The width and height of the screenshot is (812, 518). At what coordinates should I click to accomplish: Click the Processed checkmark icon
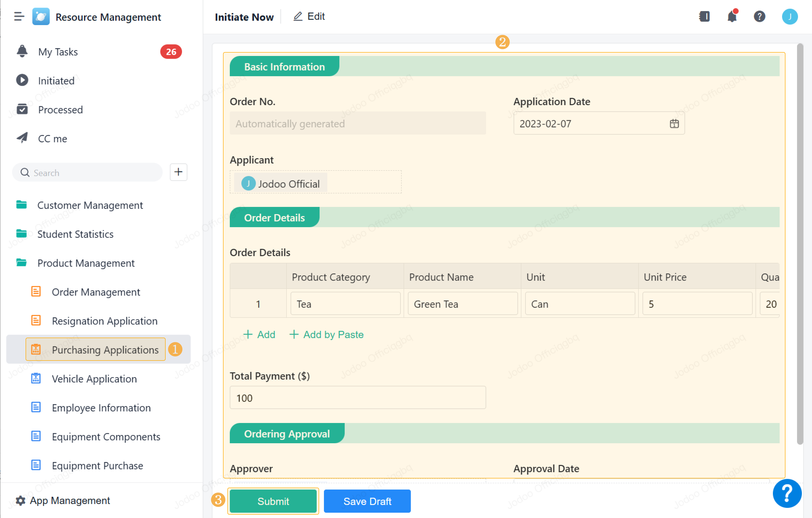tap(22, 109)
